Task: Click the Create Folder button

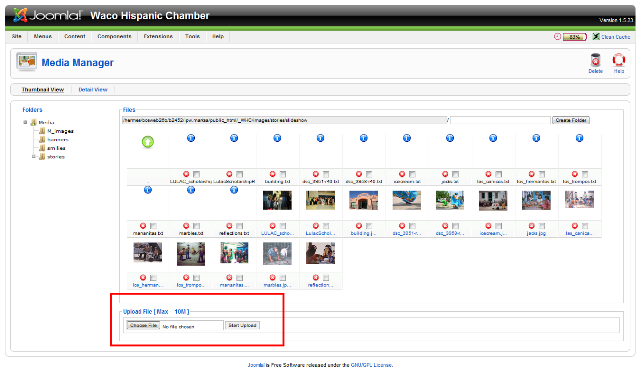Action: coord(571,120)
